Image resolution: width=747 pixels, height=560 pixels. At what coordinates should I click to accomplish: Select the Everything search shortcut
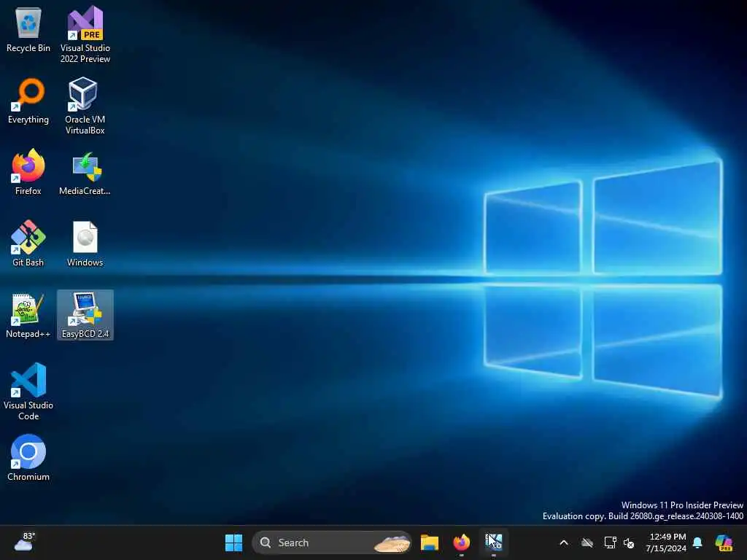click(x=28, y=101)
